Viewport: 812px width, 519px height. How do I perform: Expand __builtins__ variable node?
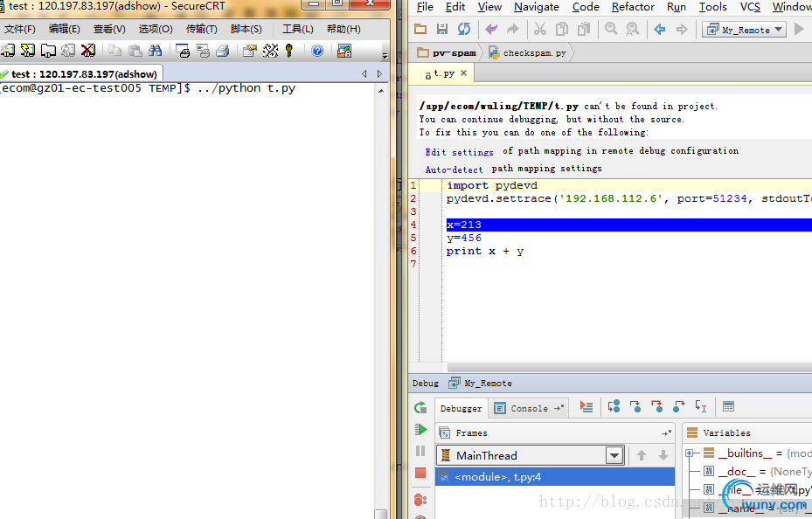690,453
